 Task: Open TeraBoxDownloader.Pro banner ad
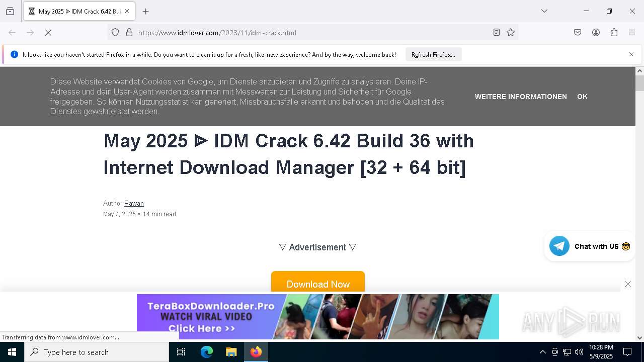tap(318, 317)
